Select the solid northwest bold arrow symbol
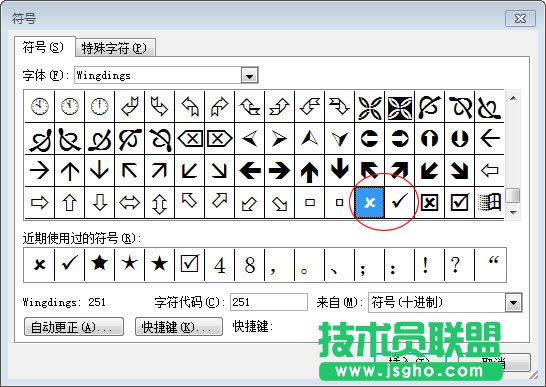This screenshot has width=546, height=387. click(369, 170)
